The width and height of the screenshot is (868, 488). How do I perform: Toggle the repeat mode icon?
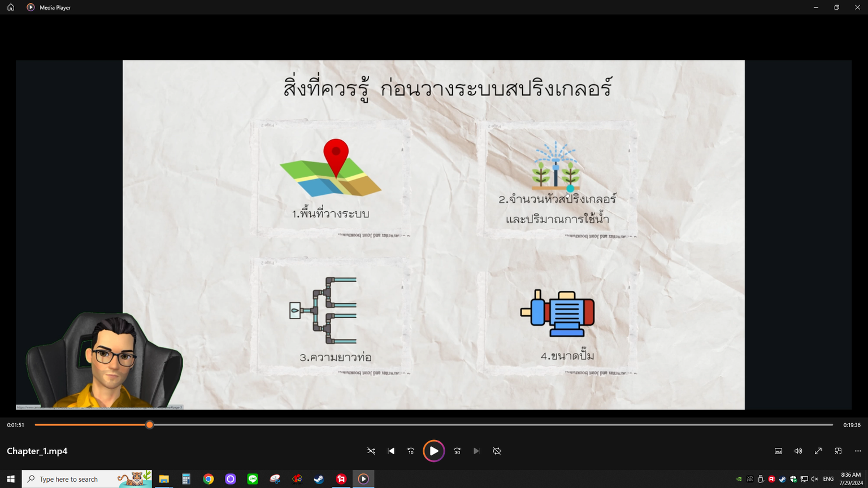click(x=497, y=451)
